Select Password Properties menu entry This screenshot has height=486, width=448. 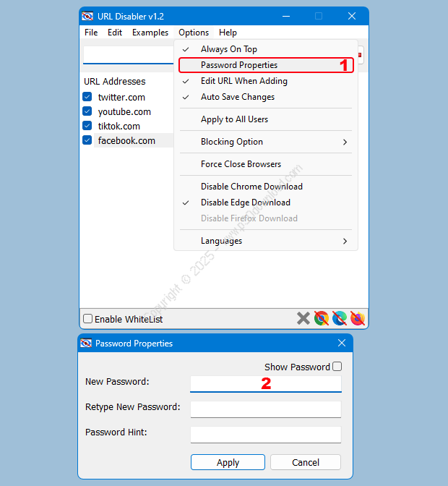238,65
